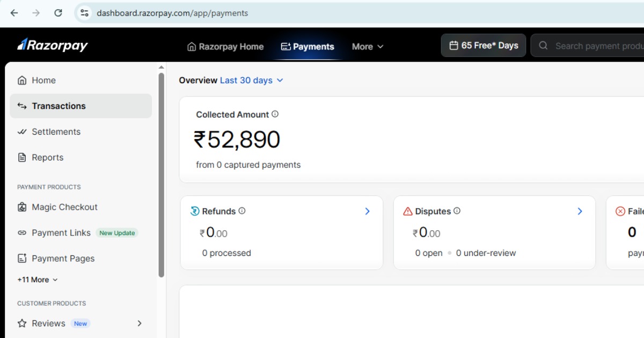Click the sidebar vertical scrollbar
Screen dimensions: 644x338
coord(162,175)
